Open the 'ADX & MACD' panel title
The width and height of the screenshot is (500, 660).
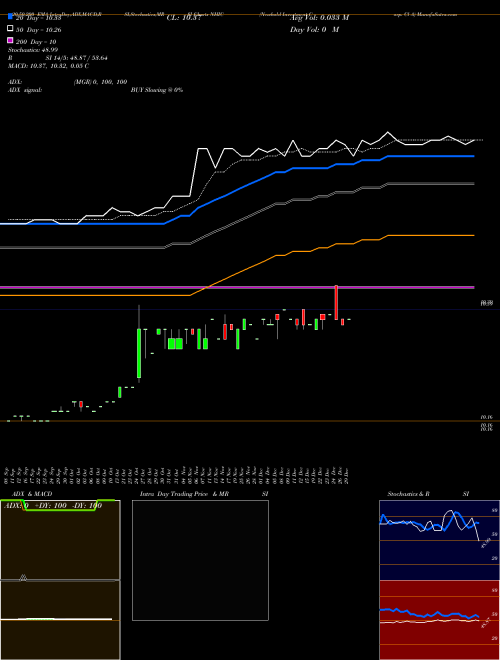tap(32, 494)
